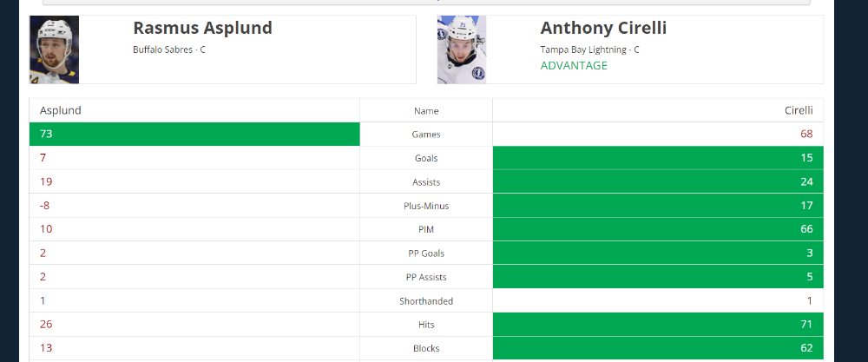Screen dimensions: 868x362
Task: Click Asplund's 13 blocks value
Action: pyautogui.click(x=46, y=348)
